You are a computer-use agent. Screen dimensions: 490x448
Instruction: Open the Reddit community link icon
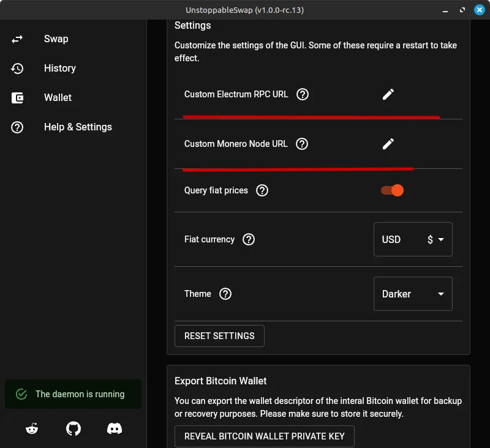(x=32, y=428)
